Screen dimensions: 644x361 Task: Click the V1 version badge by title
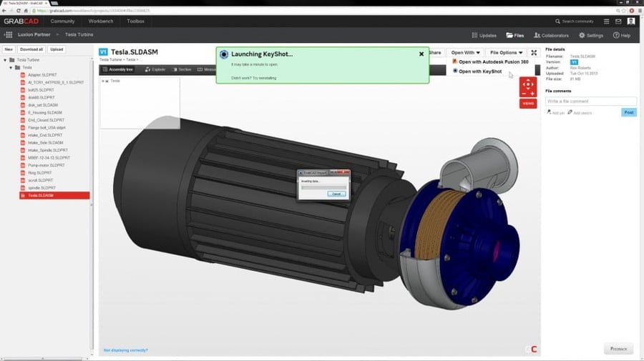(x=103, y=51)
